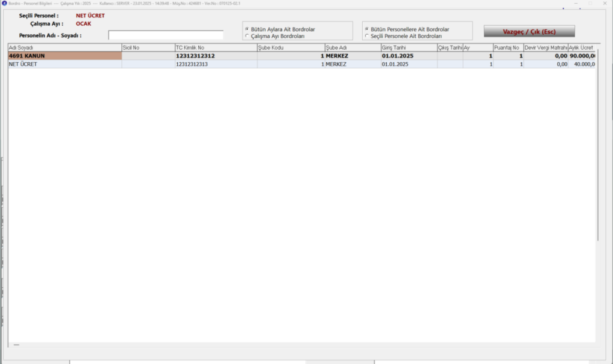Click the Aylık Ücret column header
The height and width of the screenshot is (364, 613).
[x=581, y=48]
